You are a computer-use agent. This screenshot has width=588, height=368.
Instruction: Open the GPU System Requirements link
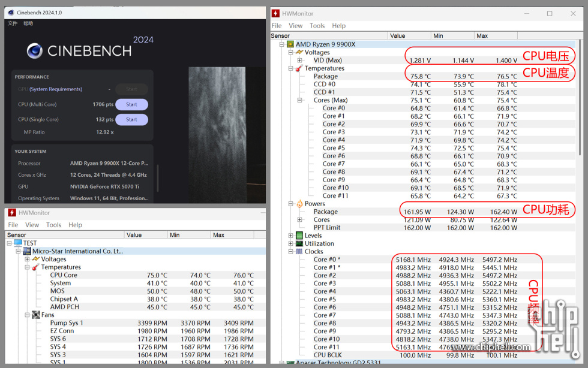click(x=55, y=89)
